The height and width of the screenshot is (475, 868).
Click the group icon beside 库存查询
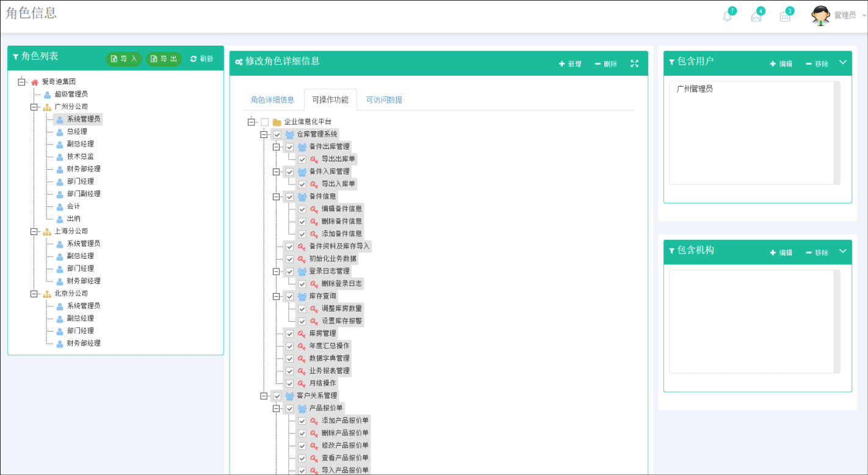302,296
